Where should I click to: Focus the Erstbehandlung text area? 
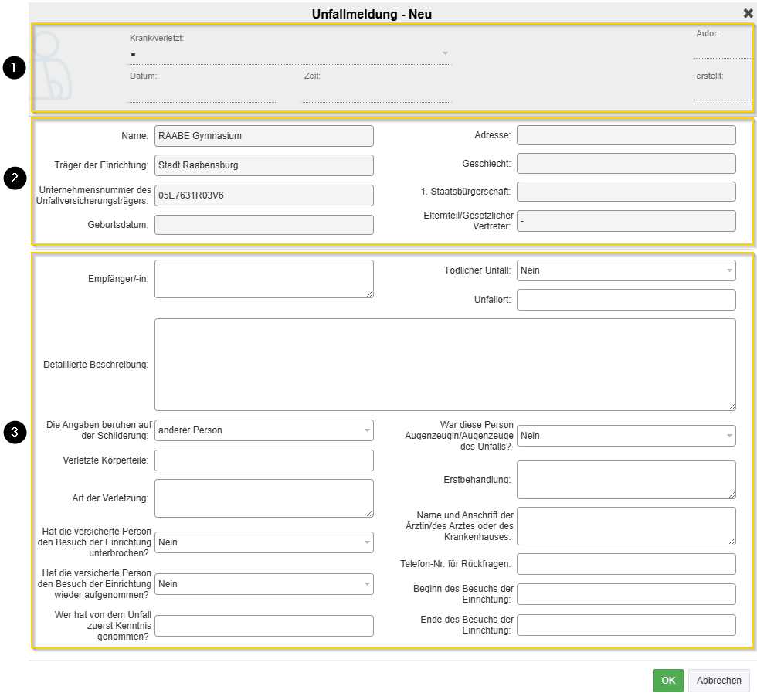626,480
